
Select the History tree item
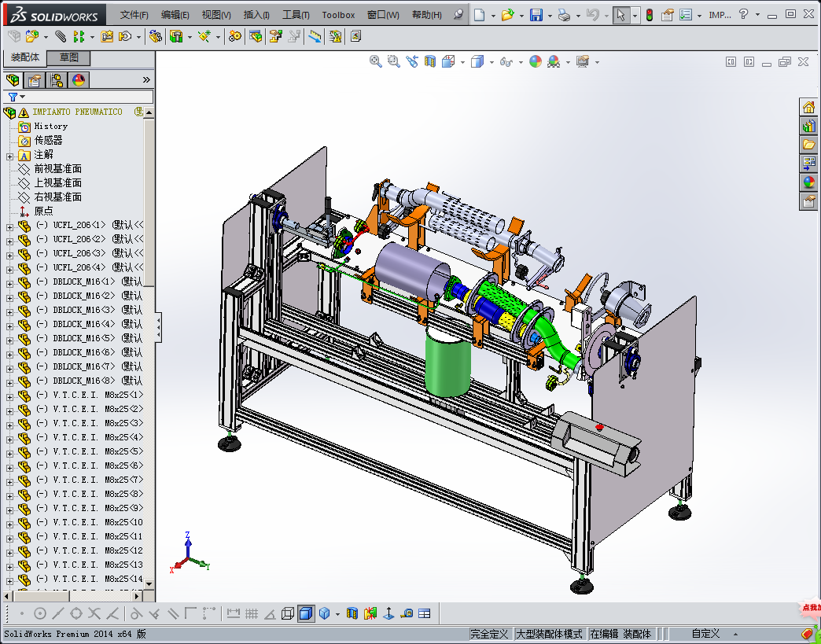click(51, 126)
